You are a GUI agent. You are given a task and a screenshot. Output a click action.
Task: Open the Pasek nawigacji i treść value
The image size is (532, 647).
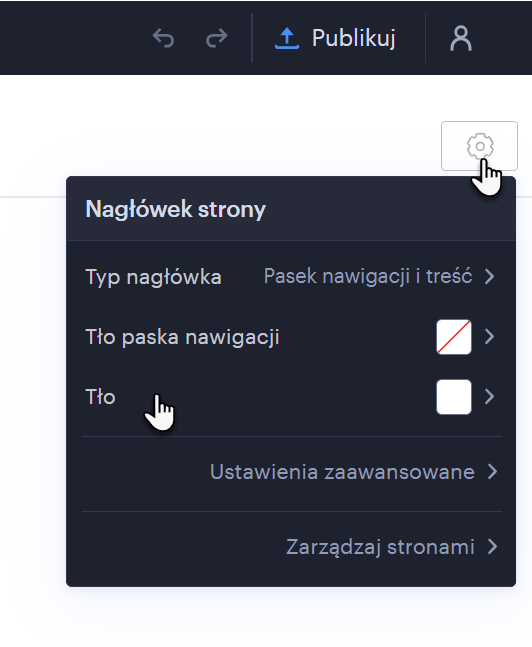(x=368, y=276)
